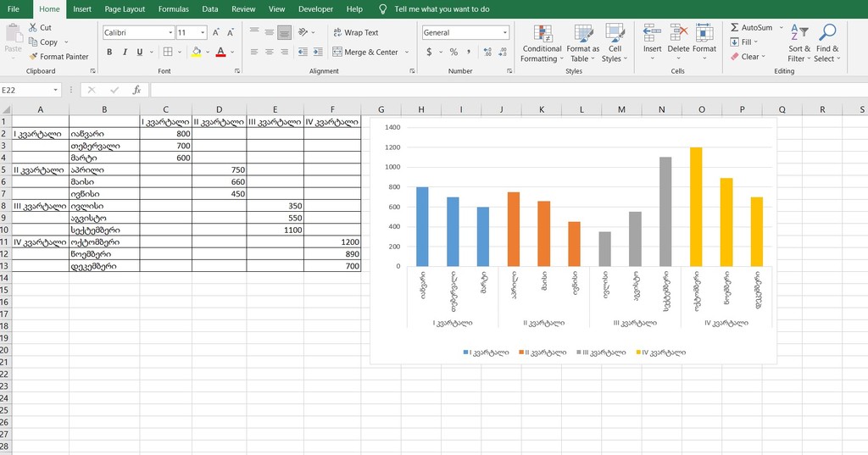This screenshot has height=455, width=868.
Task: Open the Calibri font name dropdown
Action: point(170,33)
